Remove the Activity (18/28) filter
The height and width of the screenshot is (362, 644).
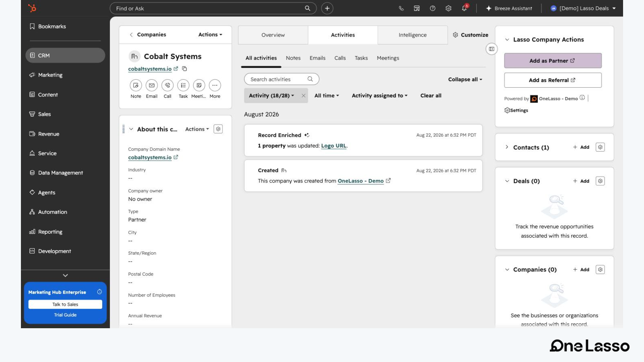pyautogui.click(x=303, y=96)
